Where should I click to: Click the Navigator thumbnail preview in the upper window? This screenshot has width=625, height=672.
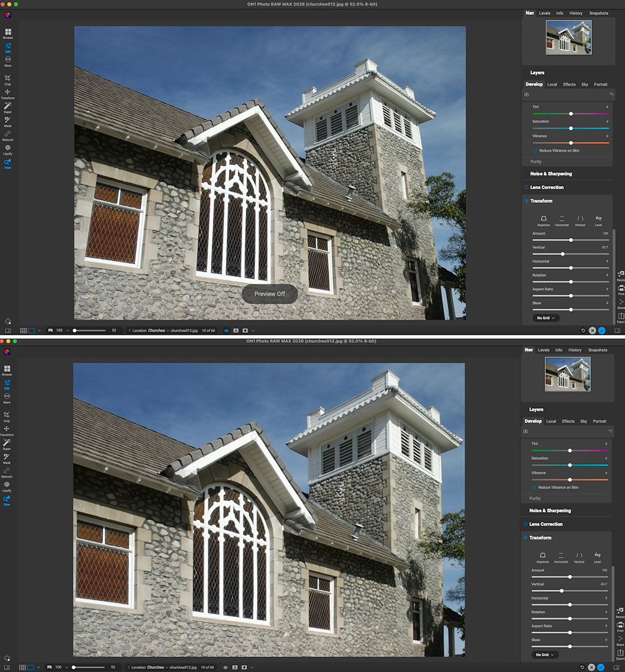[568, 37]
